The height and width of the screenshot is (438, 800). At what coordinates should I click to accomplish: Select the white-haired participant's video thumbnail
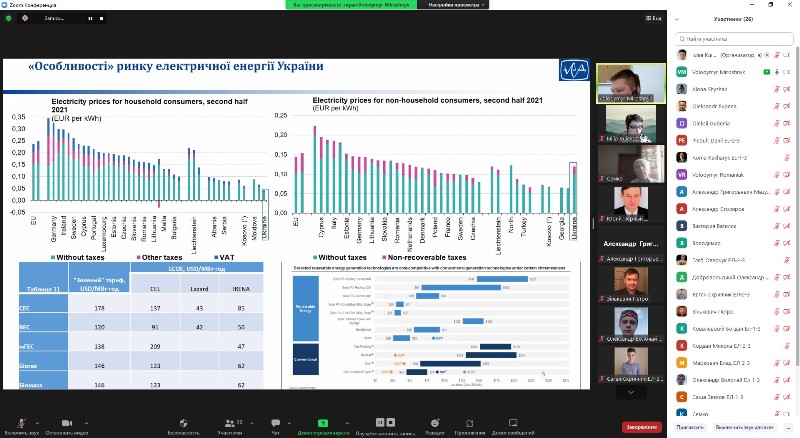tap(631, 164)
